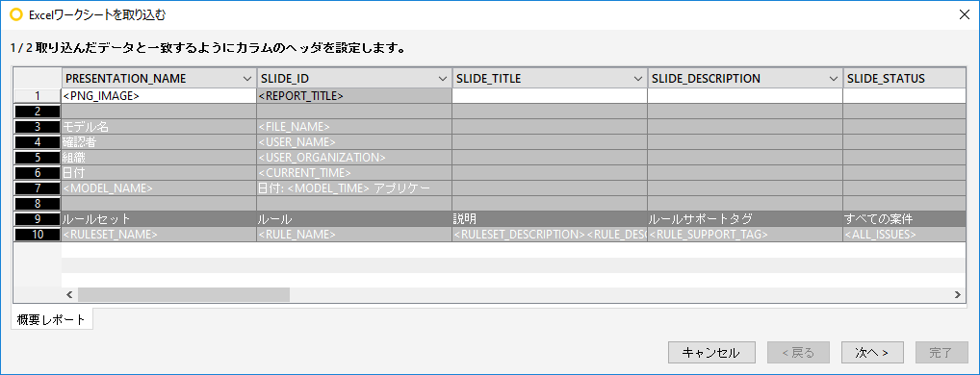Click the <USER_ORGANIZATION> cell

click(x=354, y=158)
